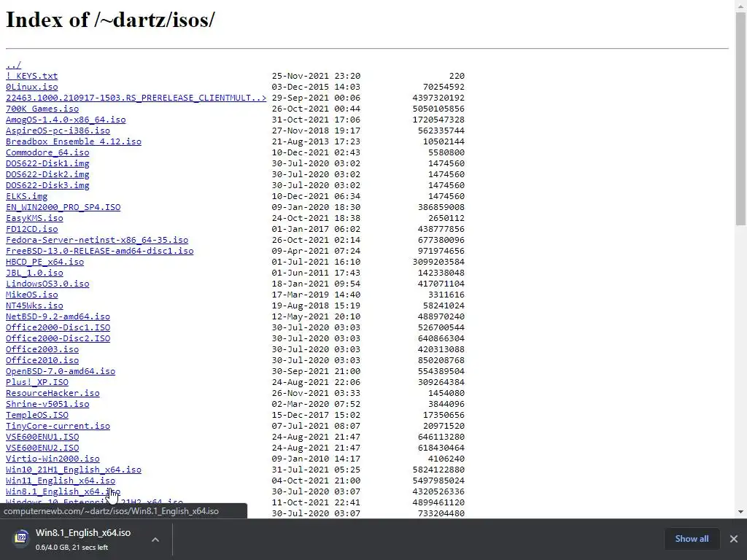Screen dimensions: 747x560
Task: Download 700K_Games.iso
Action: pos(42,109)
